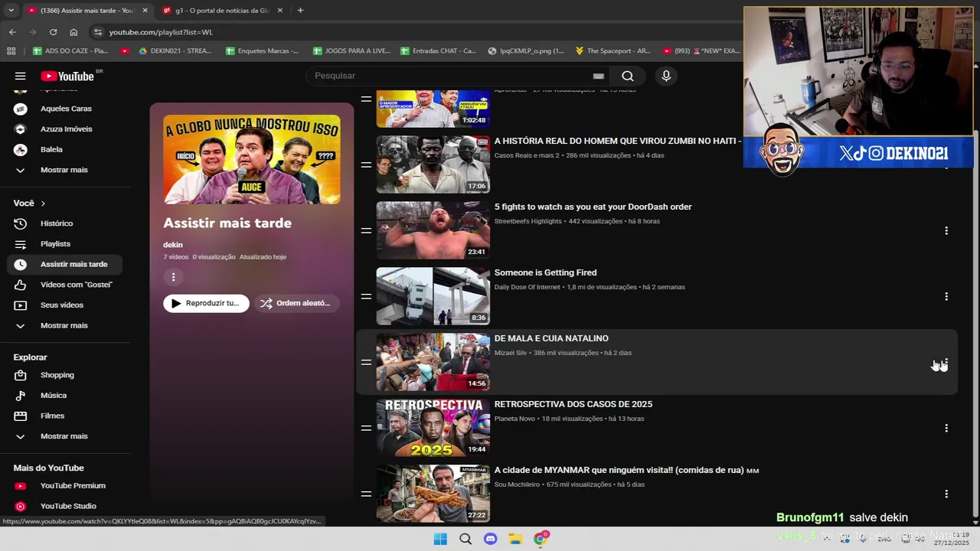980x551 pixels.
Task: Open options menu for 5 fights video
Action: 946,230
